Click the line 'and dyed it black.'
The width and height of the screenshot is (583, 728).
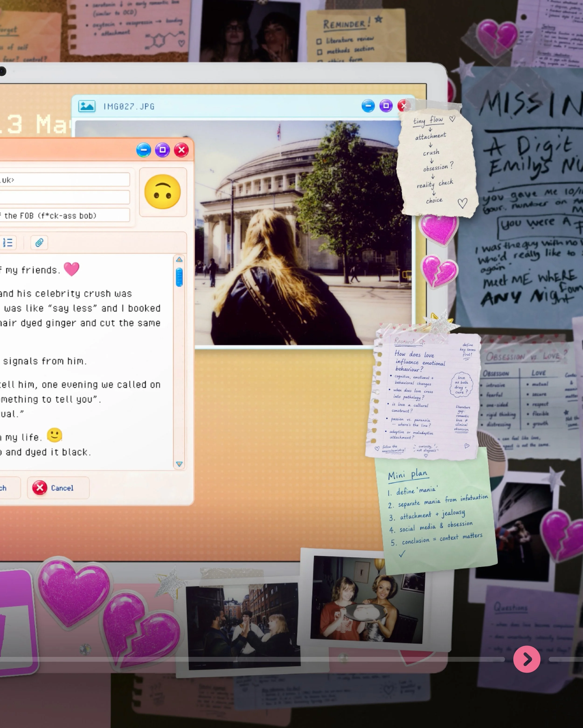click(48, 452)
